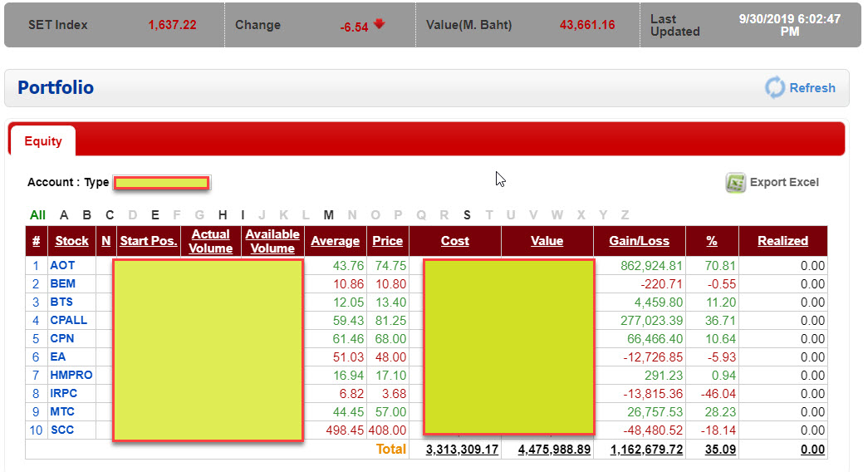The width and height of the screenshot is (868, 472).
Task: Click the market value 43,661.16
Action: [x=587, y=25]
